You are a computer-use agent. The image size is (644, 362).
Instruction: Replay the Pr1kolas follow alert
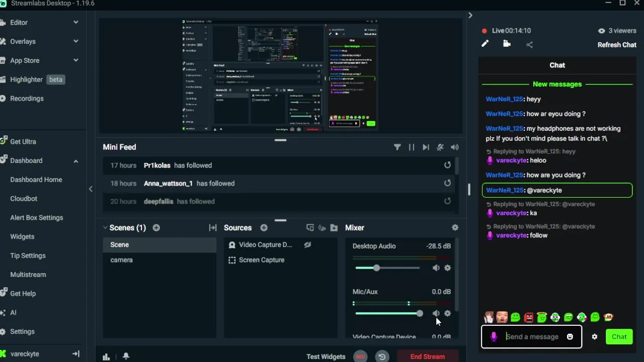(x=447, y=165)
